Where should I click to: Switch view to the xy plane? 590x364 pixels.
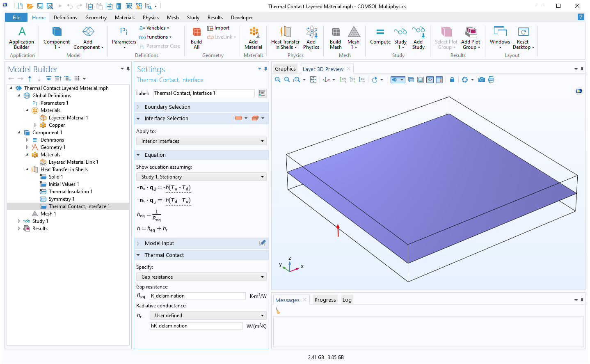click(343, 80)
